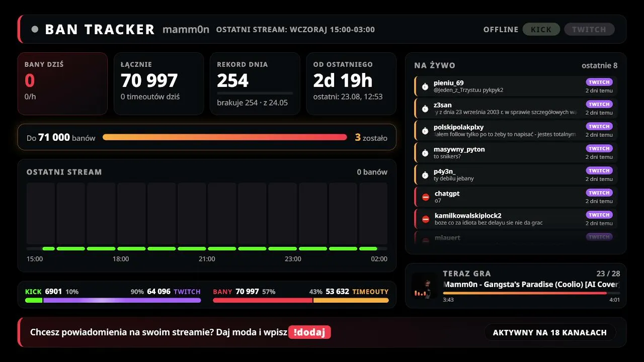
Task: Click the grey status dot beside BAN TRACKER
Action: click(x=35, y=29)
